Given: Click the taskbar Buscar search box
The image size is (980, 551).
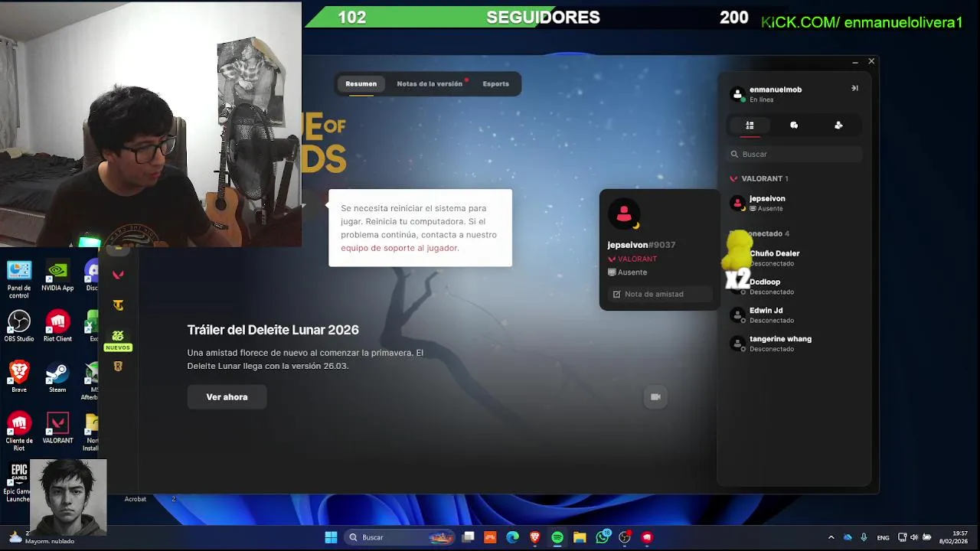Looking at the screenshot, I should 398,537.
